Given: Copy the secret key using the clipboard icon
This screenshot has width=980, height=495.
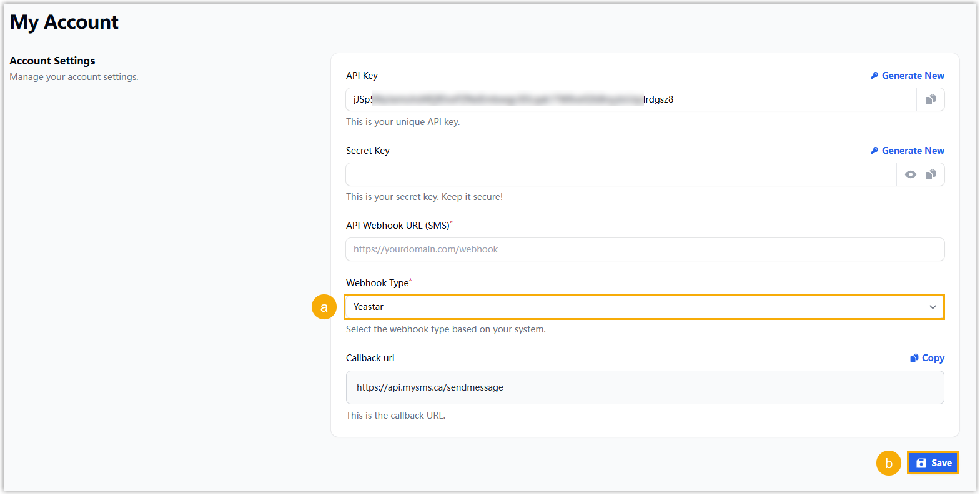Looking at the screenshot, I should 930,174.
